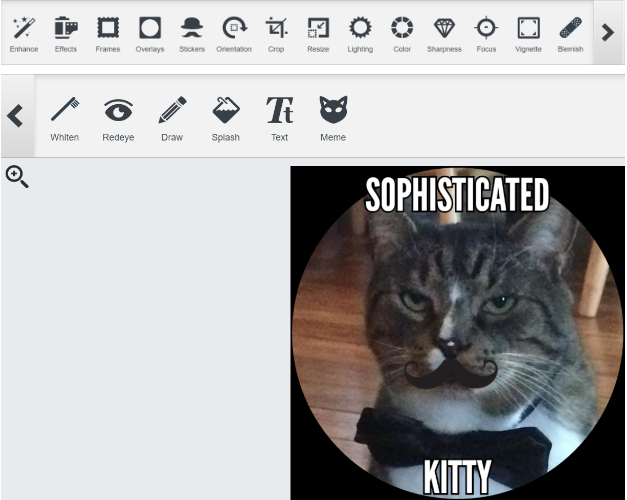Select the Whiten toothbrush tool

pyautogui.click(x=64, y=119)
